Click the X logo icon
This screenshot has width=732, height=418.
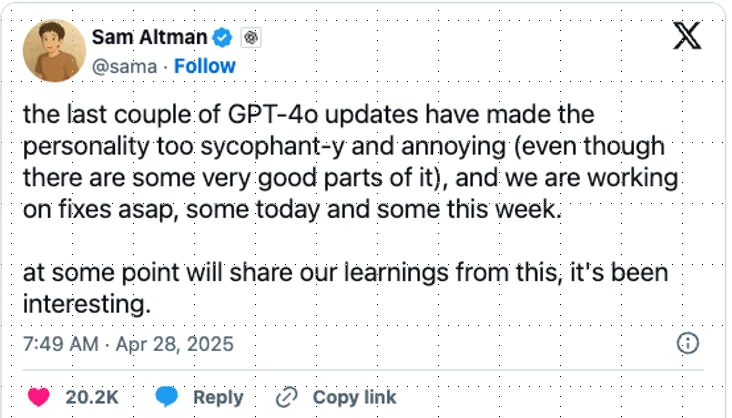[687, 37]
